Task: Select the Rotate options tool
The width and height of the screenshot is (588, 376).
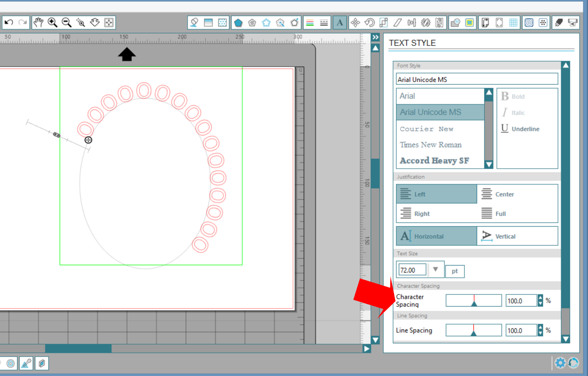Action: [x=369, y=22]
